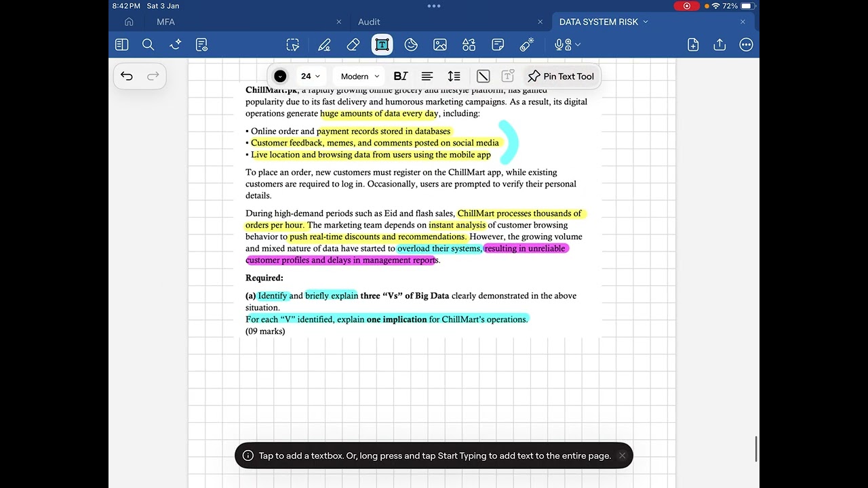Screen dimensions: 868x488
Task: Open the share export icon
Action: point(719,45)
